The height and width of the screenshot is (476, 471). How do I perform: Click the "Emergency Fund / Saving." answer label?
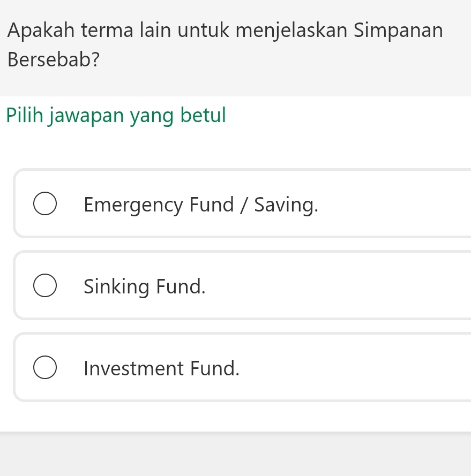201,205
